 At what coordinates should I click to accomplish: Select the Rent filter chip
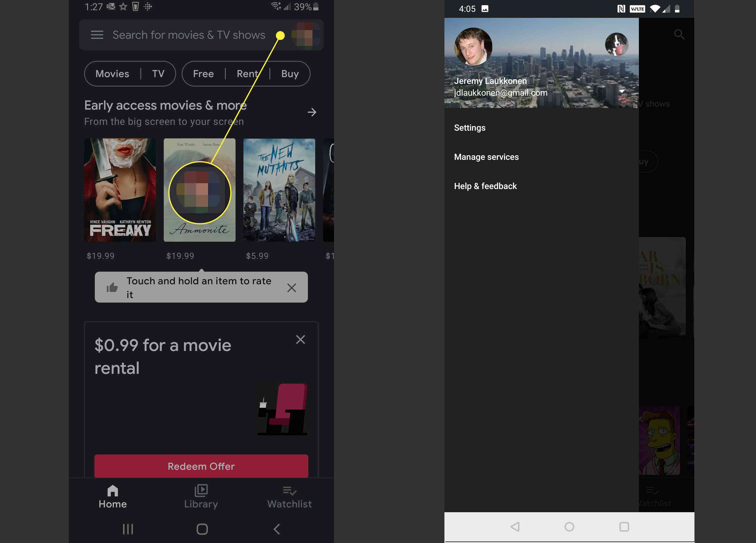tap(247, 73)
